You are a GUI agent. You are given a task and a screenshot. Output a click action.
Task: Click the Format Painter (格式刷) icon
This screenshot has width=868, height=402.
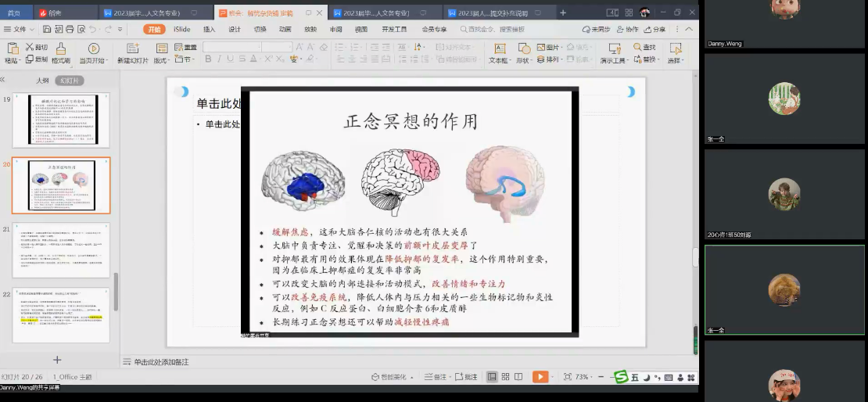pos(60,52)
